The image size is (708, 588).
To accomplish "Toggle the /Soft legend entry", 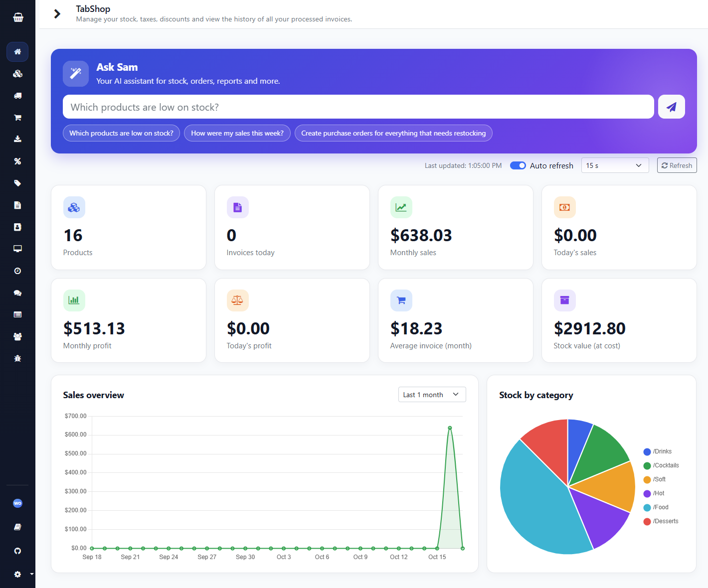I will [655, 480].
